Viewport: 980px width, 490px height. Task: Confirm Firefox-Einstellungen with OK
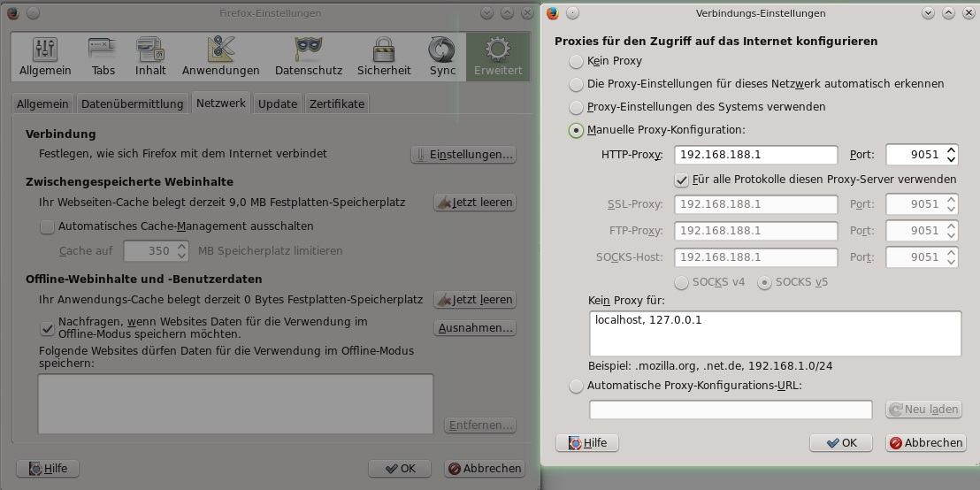[400, 468]
